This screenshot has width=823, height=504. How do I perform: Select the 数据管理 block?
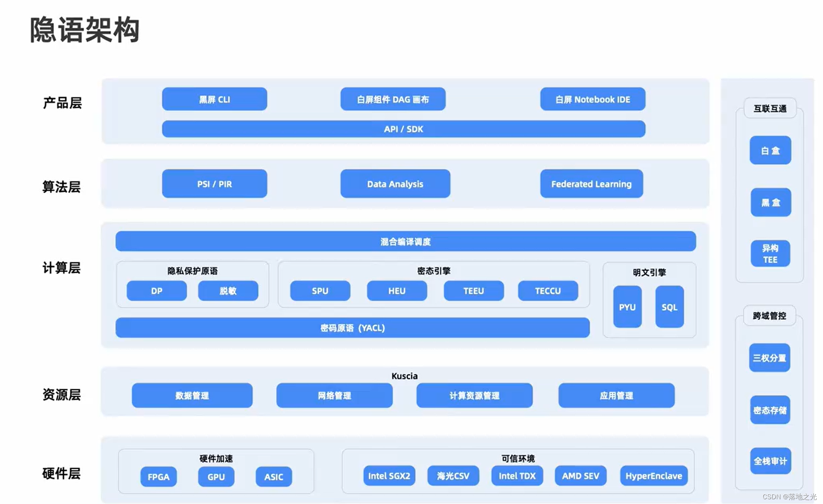pyautogui.click(x=192, y=395)
